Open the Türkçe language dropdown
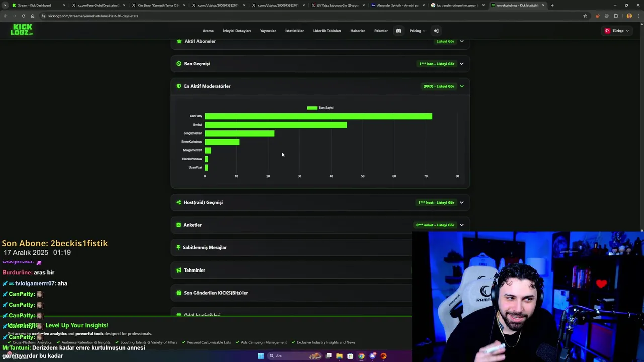The height and width of the screenshot is (362, 644). click(617, 31)
